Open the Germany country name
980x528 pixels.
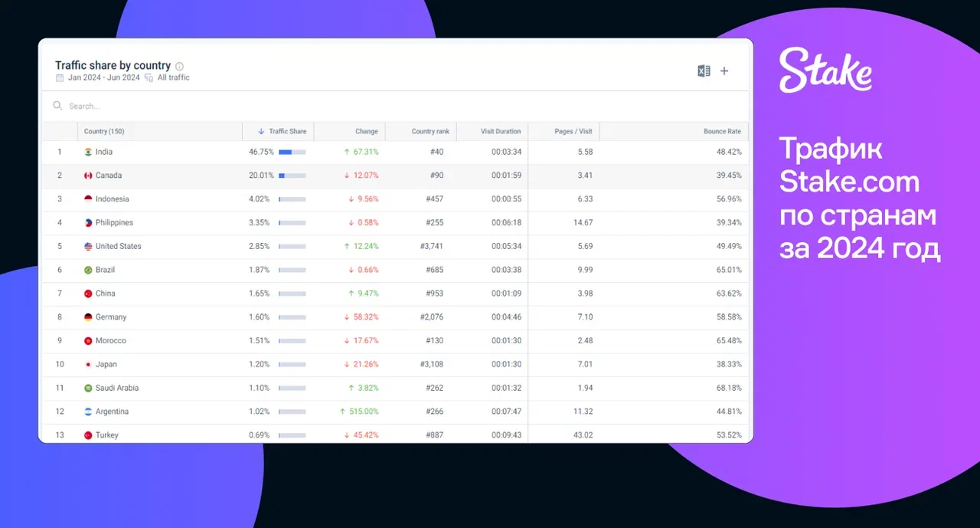pos(111,317)
